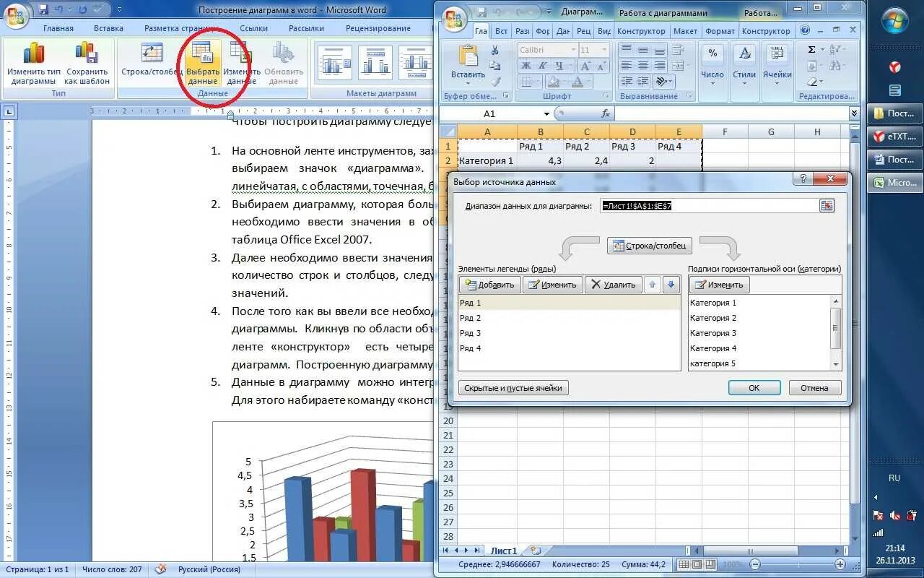Click the chart data range input field
The image size is (924, 578).
[709, 206]
